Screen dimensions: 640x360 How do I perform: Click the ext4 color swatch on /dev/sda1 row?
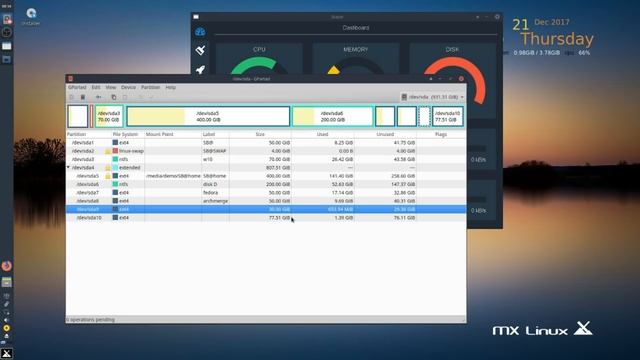tap(115, 143)
